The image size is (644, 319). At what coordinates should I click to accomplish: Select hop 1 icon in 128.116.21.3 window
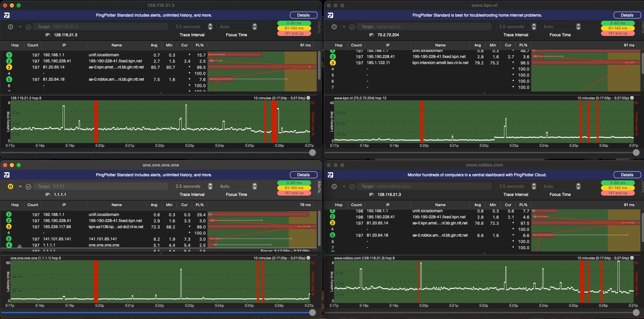[x=9, y=55]
